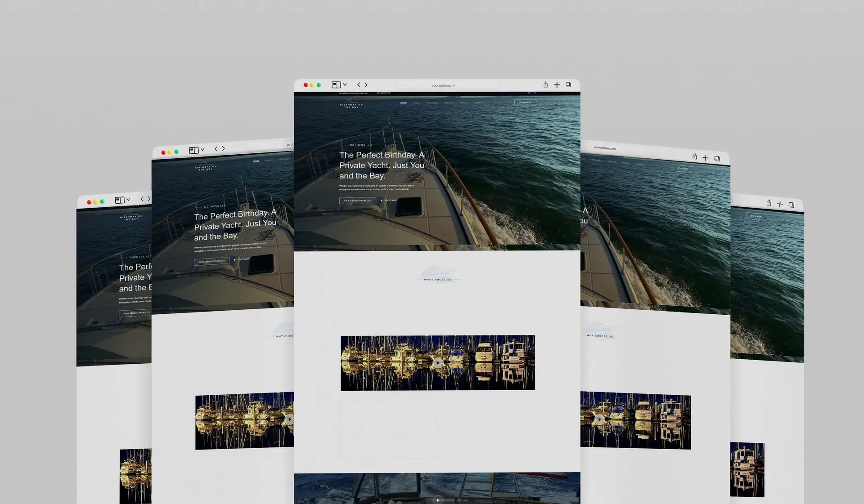Click the Book Now link beside View Cruise Packages
The width and height of the screenshot is (864, 504).
tap(389, 201)
